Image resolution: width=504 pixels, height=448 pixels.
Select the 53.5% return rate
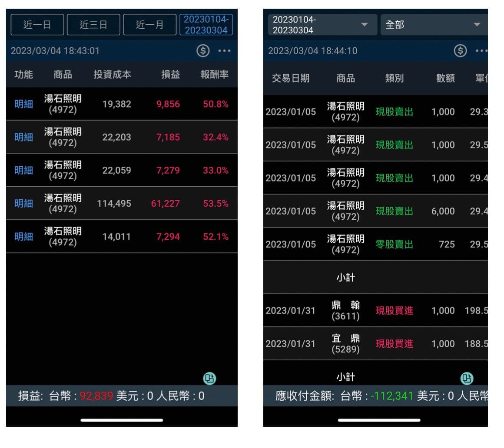pos(216,203)
